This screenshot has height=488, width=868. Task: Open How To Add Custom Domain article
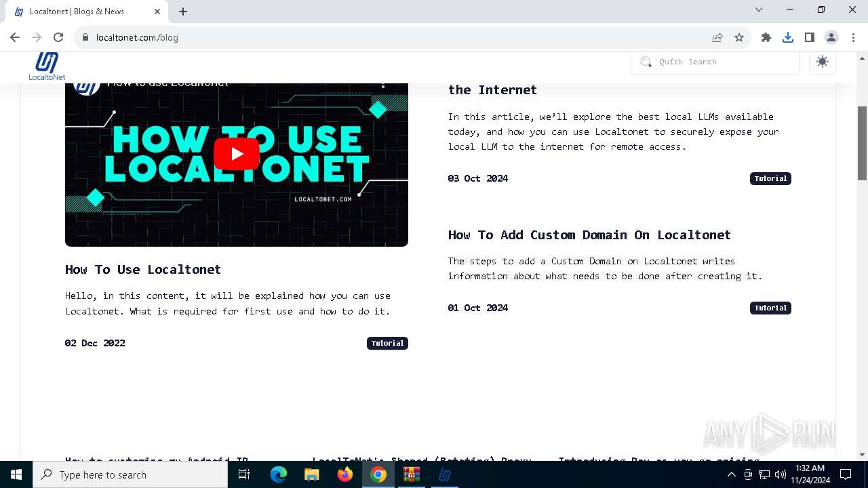coord(589,235)
